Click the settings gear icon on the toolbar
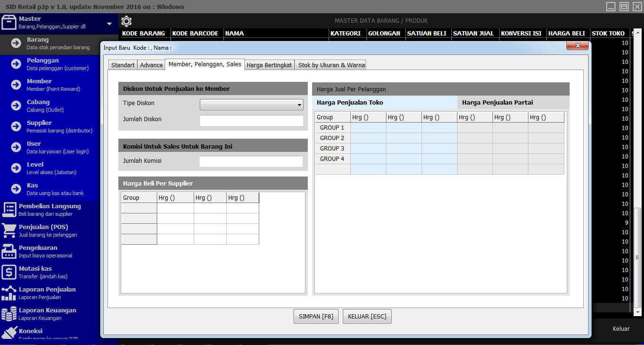The image size is (644, 345). 126,21
